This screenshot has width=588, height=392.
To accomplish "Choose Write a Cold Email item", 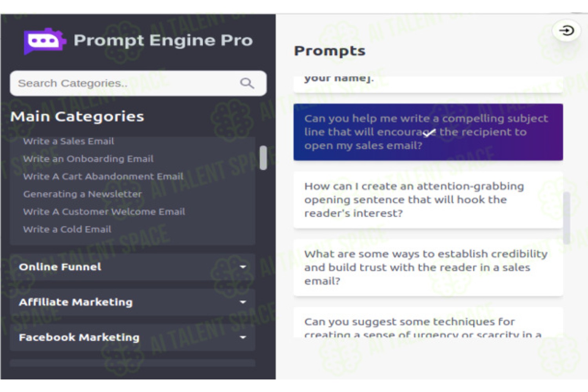I will 67,229.
